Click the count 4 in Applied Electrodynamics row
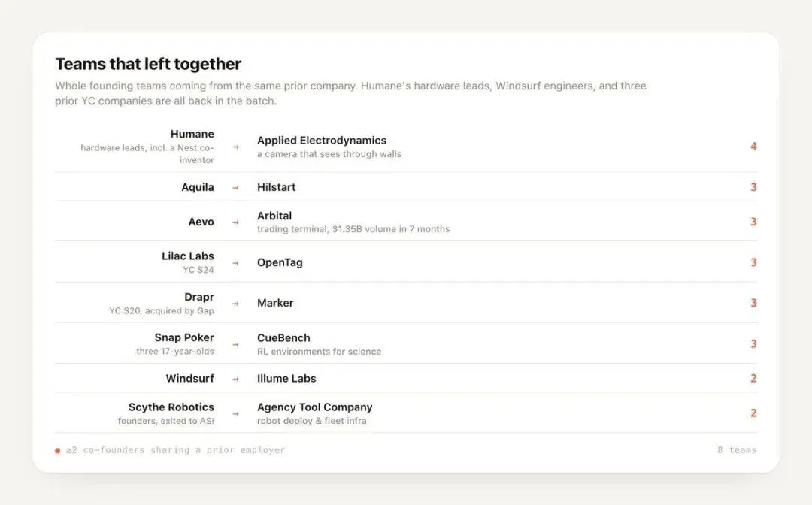This screenshot has height=505, width=812. (x=753, y=147)
